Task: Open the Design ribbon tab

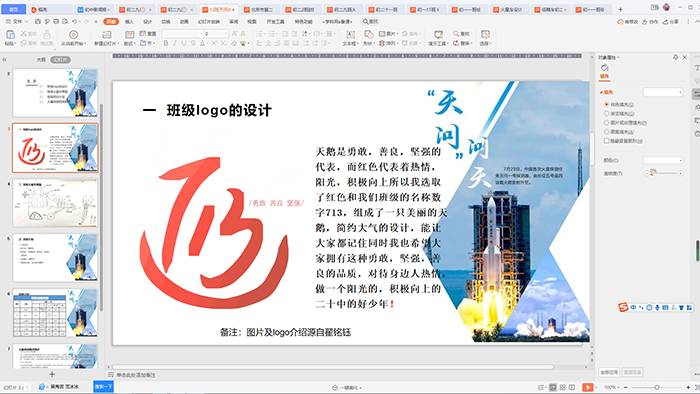Action: pyautogui.click(x=147, y=21)
